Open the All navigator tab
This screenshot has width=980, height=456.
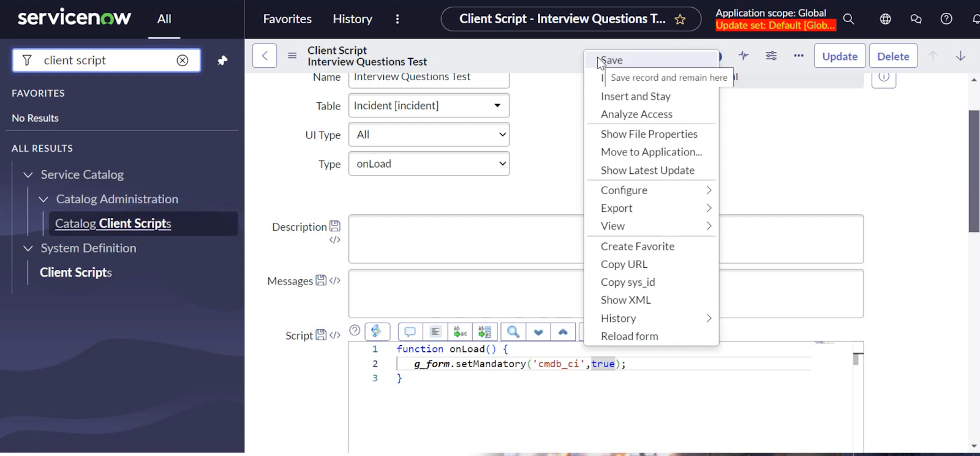164,19
